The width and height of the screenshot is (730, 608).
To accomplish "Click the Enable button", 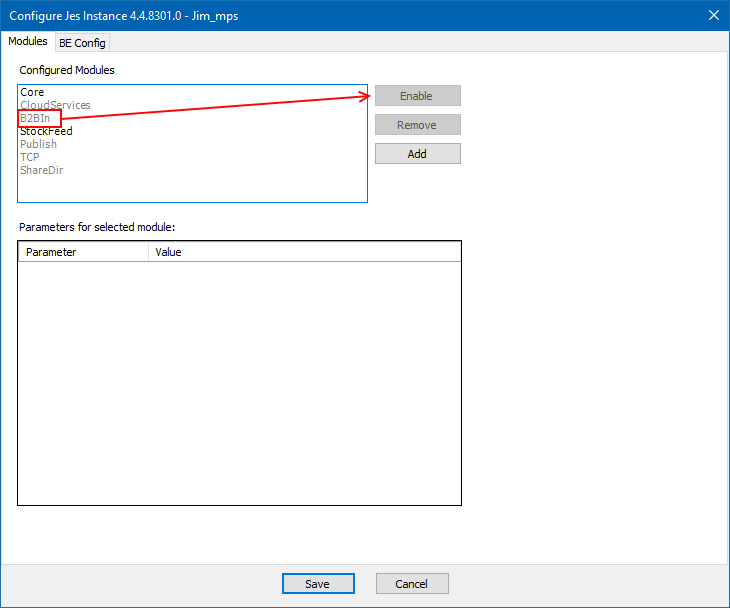I will (418, 96).
